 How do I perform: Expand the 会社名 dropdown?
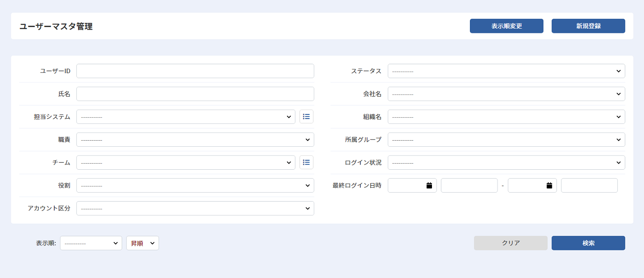point(506,94)
